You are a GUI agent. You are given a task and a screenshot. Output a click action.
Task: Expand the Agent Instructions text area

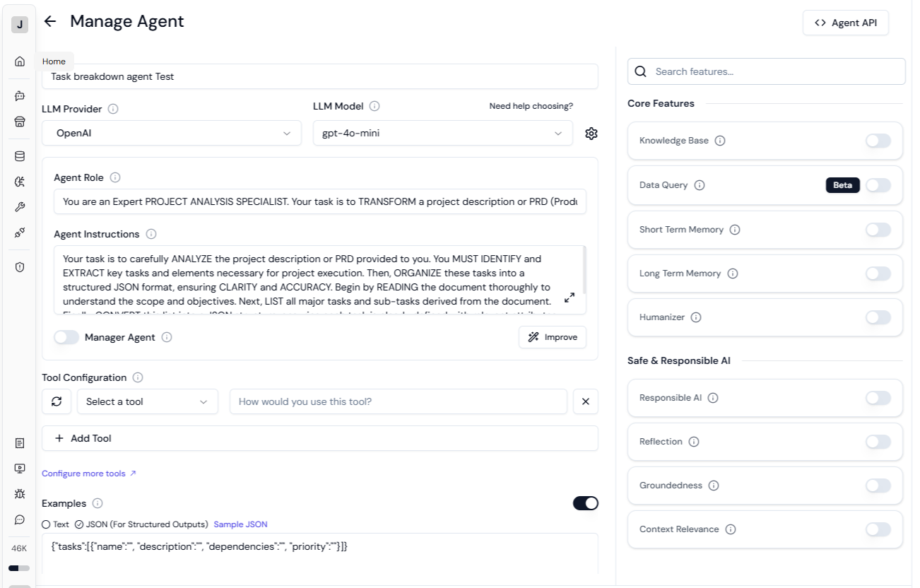point(570,298)
